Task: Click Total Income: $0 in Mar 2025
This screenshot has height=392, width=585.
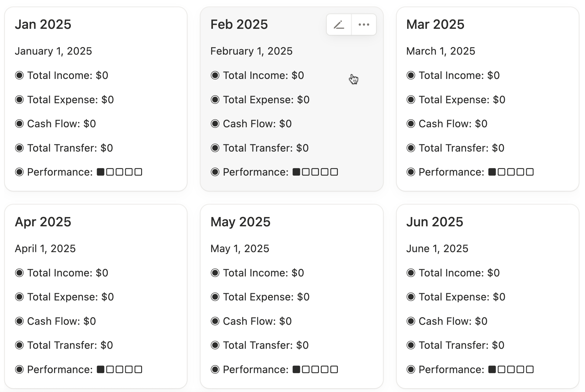Action: [x=459, y=75]
